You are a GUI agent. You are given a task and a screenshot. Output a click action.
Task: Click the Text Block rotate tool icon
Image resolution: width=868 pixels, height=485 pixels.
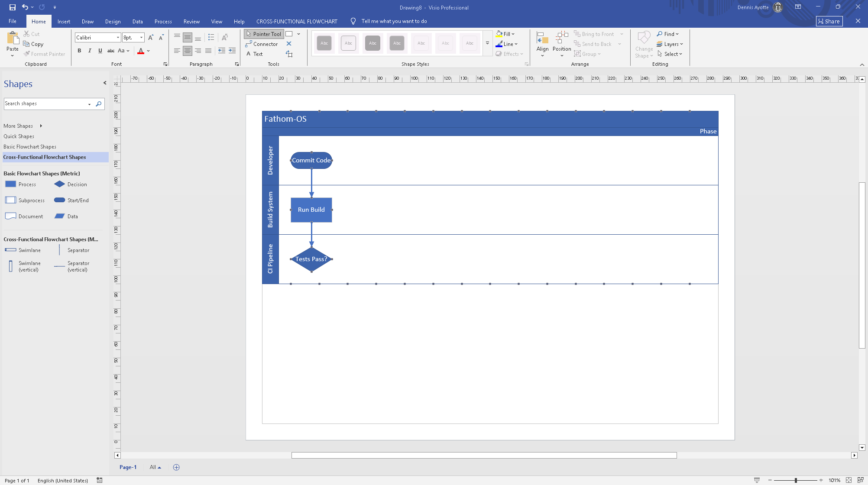[x=289, y=54]
